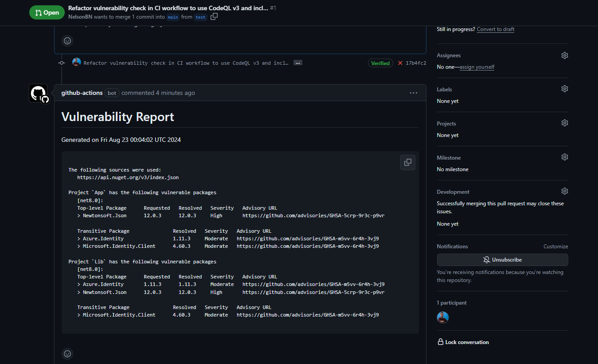Open Milestone gear settings
This screenshot has width=598, height=364.
tap(564, 157)
